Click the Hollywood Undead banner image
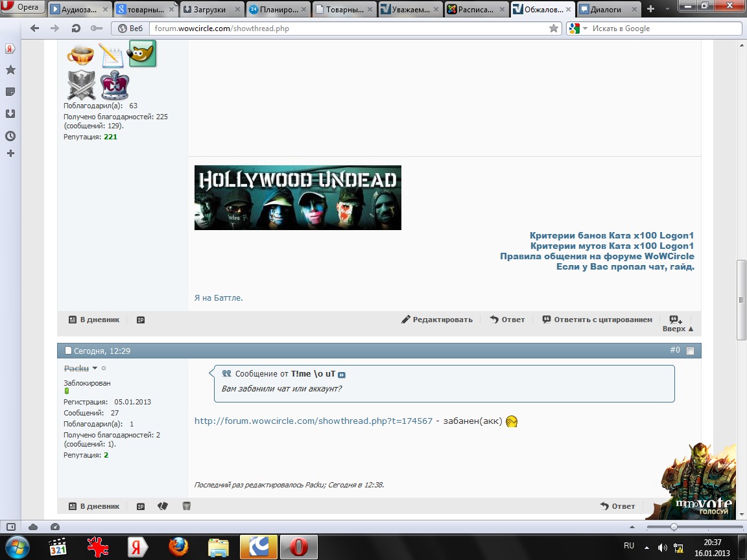The width and height of the screenshot is (747, 560). tap(298, 198)
